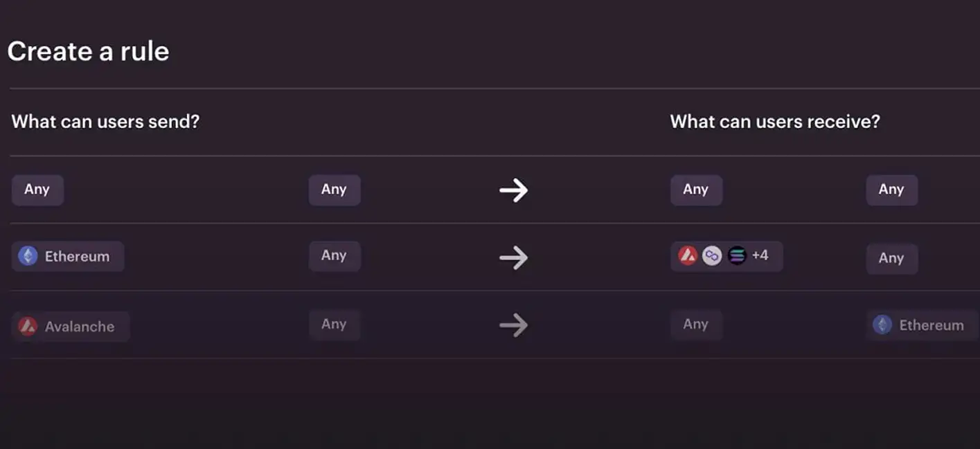Click the arrow in the Avalanche send rule row
Screen dimensions: 980x449
point(514,325)
